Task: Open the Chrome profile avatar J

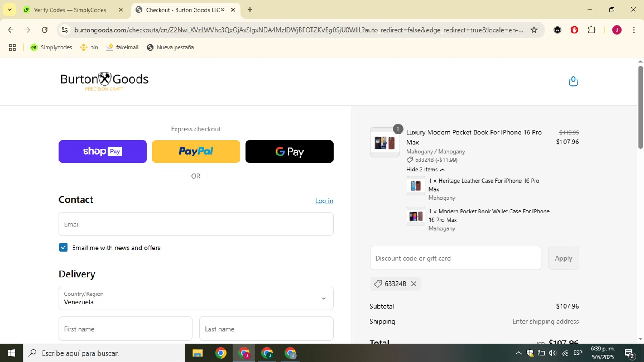Action: click(617, 30)
